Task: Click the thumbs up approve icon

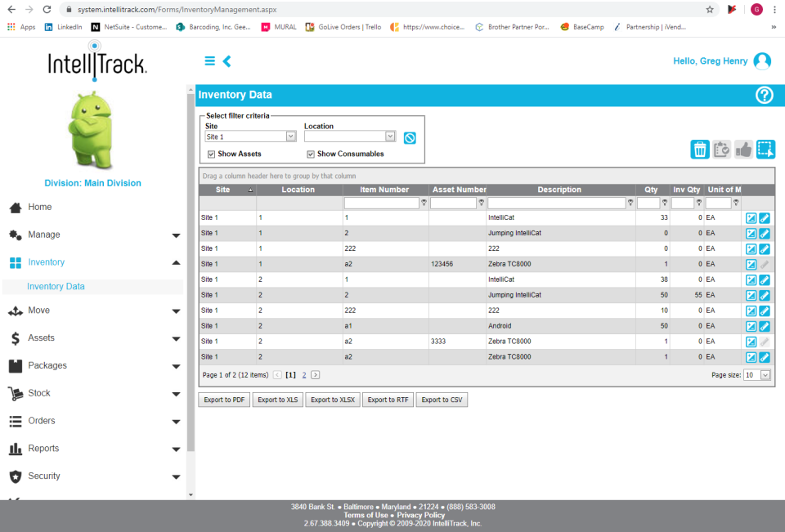Action: [743, 150]
